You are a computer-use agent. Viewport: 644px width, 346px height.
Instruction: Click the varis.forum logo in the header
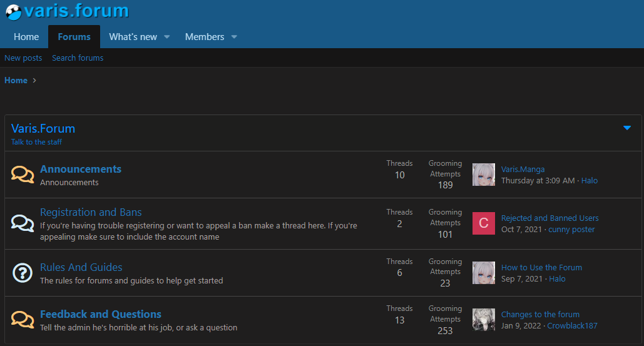[x=67, y=11]
